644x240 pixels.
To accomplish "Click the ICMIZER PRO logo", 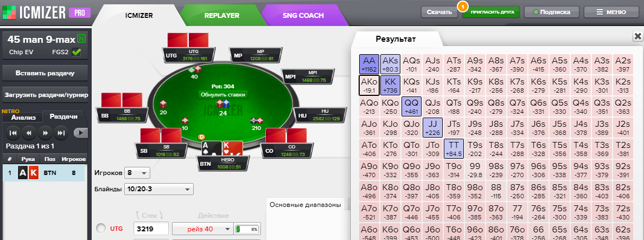I will pos(46,13).
